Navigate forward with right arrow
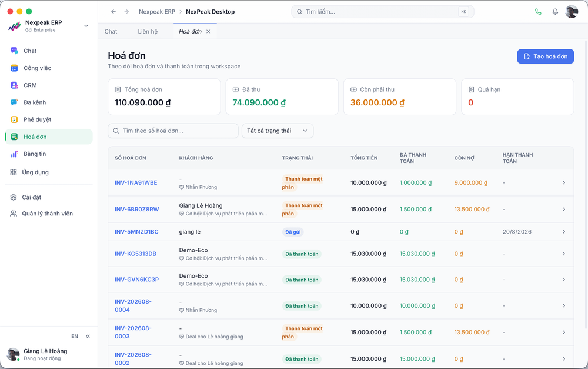588x369 pixels. (x=127, y=12)
